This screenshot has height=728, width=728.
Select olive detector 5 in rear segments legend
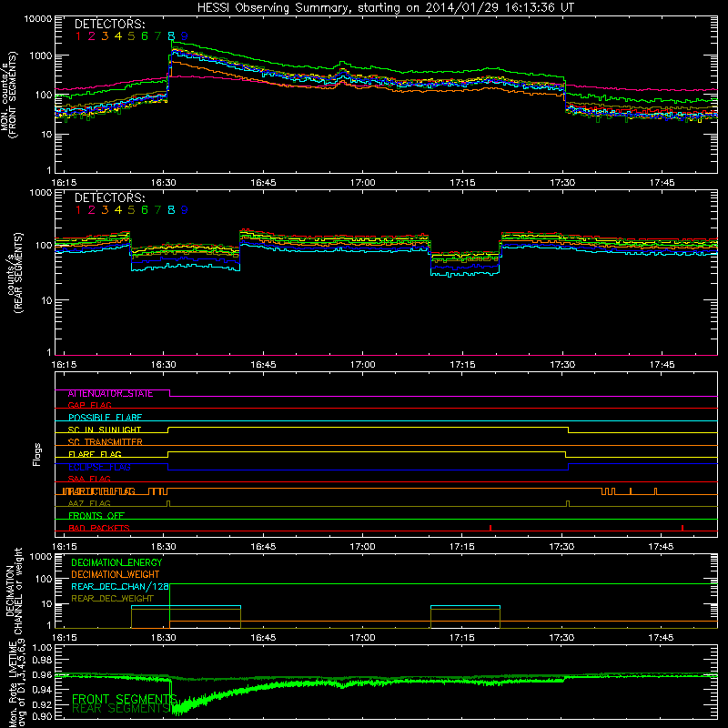pos(131,210)
